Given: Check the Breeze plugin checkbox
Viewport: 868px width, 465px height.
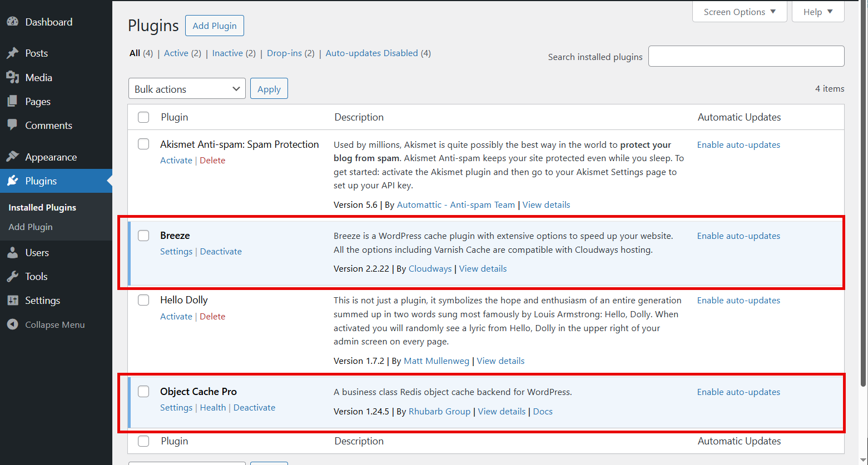Looking at the screenshot, I should [143, 235].
